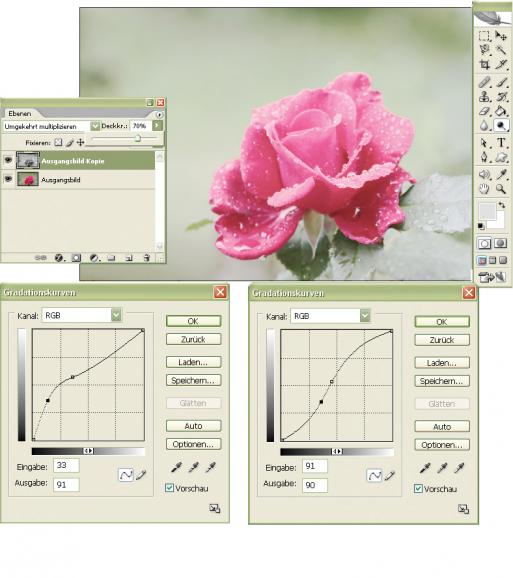Select the Rectangular Marquee tool
The height and width of the screenshot is (578, 513).
(484, 36)
